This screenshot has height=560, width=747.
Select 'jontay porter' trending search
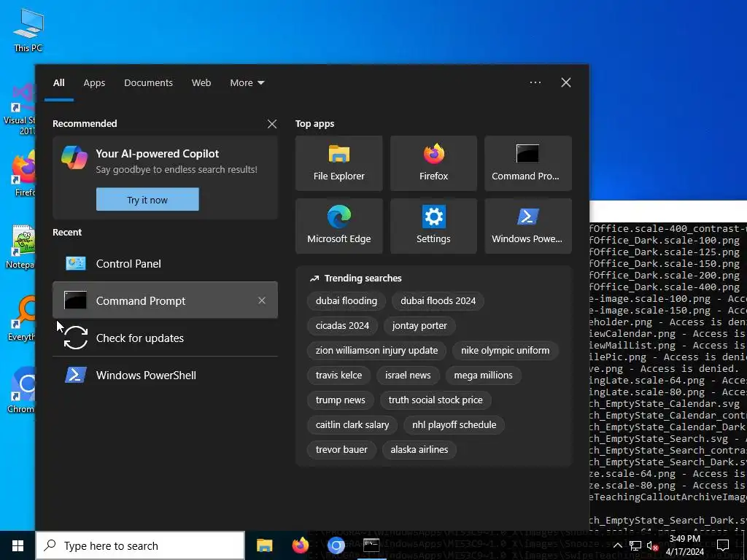click(x=419, y=325)
